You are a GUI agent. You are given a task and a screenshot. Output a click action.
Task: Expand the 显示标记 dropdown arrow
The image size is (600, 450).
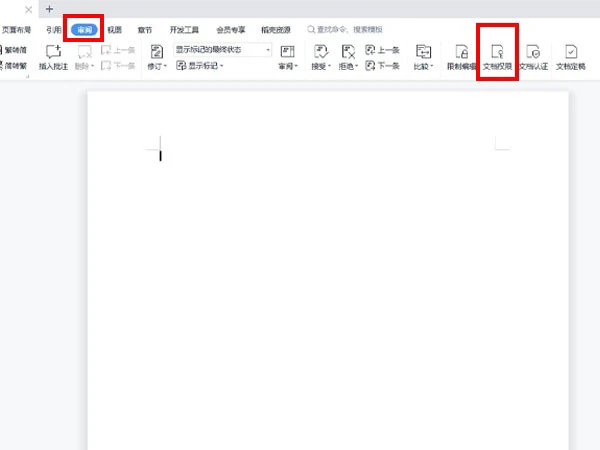click(222, 66)
